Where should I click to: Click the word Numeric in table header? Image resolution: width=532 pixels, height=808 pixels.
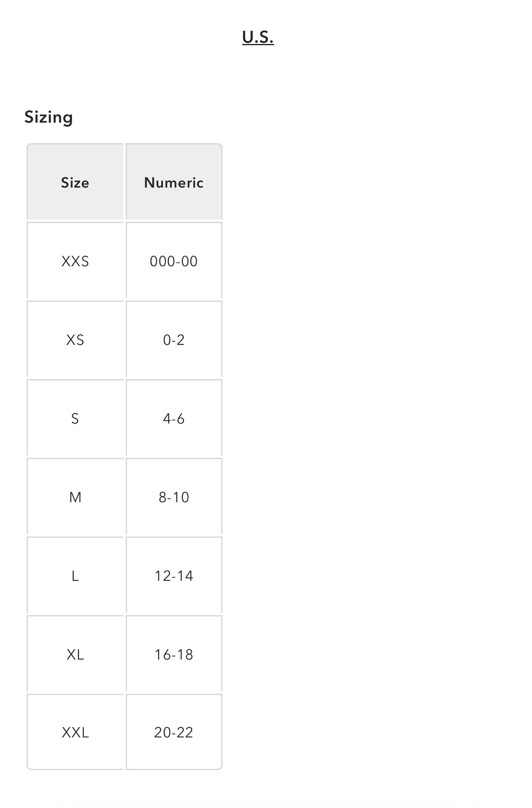click(174, 183)
